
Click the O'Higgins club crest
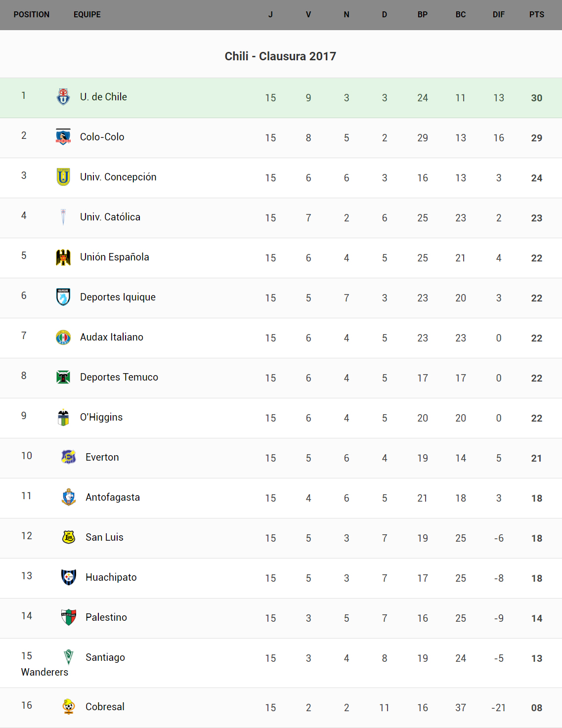(63, 417)
